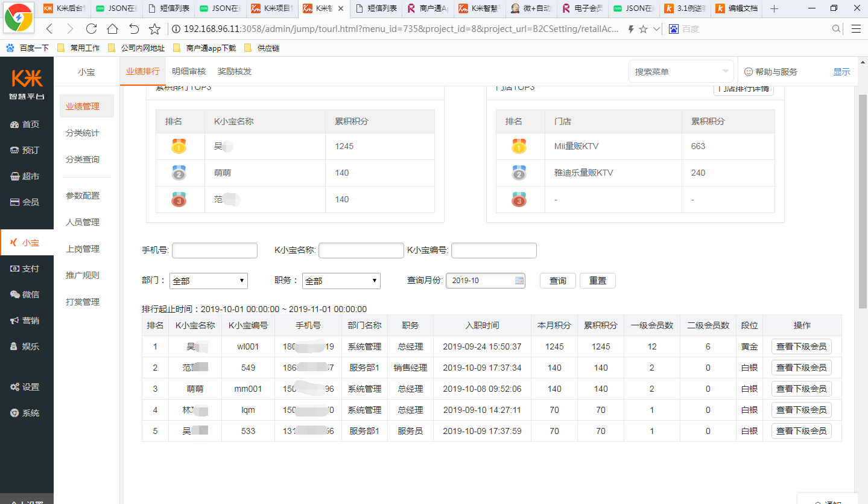Expand the 搜索菜单 dropdown
Image resolution: width=868 pixels, height=504 pixels.
(681, 71)
